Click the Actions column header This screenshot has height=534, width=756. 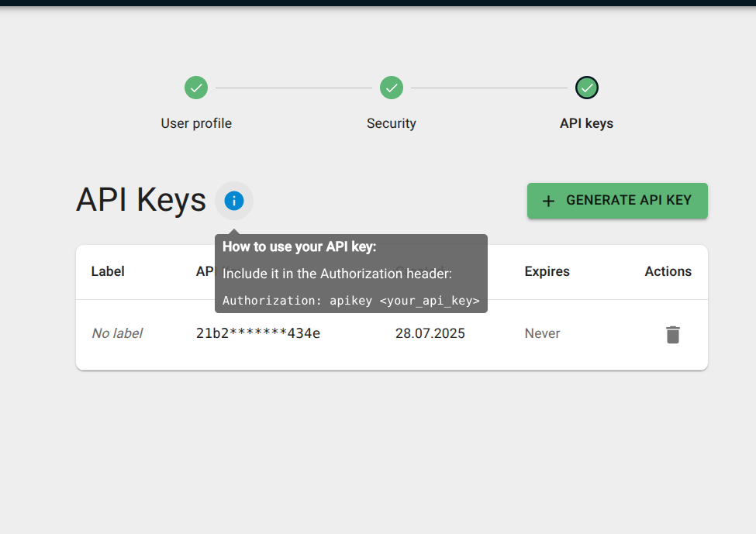[x=668, y=271]
